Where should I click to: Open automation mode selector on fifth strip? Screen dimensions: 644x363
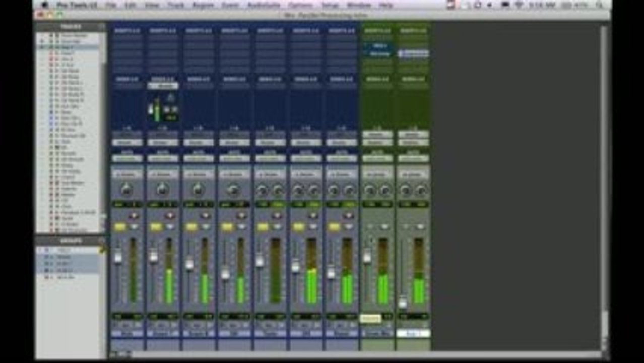(x=270, y=158)
